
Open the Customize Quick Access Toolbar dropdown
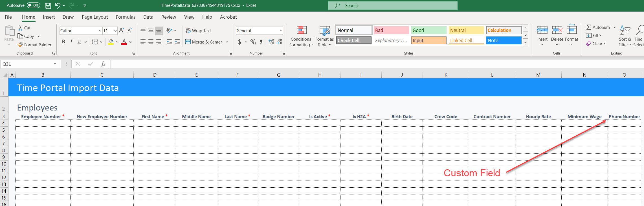pos(85,5)
